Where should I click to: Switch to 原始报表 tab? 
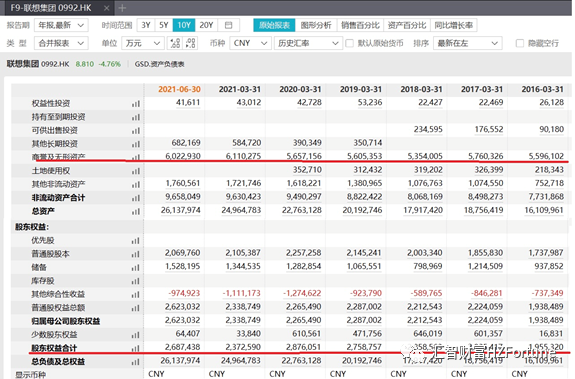[274, 25]
